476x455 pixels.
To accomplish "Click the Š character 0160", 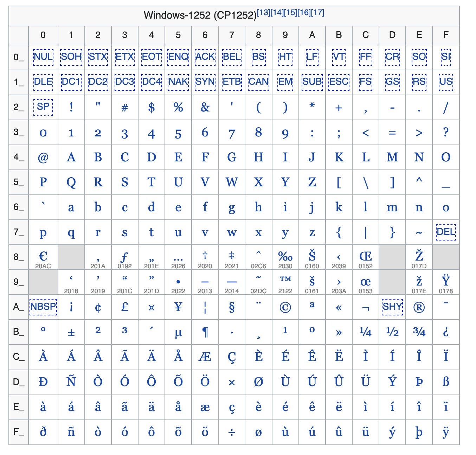I will pos(312,255).
